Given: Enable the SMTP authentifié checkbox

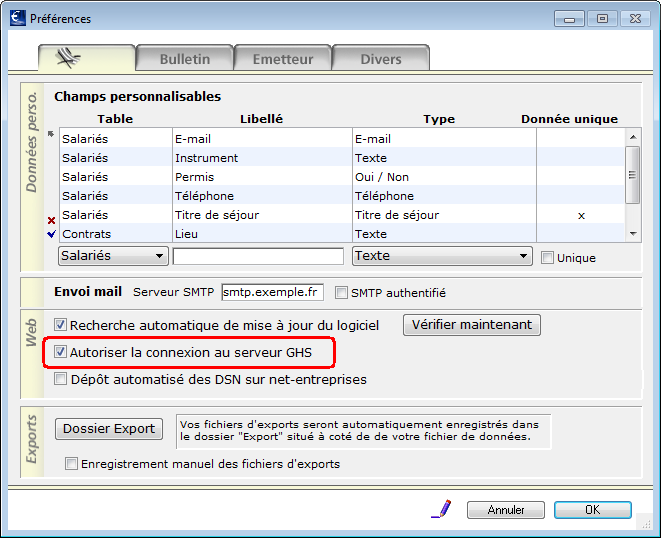Looking at the screenshot, I should point(341,292).
